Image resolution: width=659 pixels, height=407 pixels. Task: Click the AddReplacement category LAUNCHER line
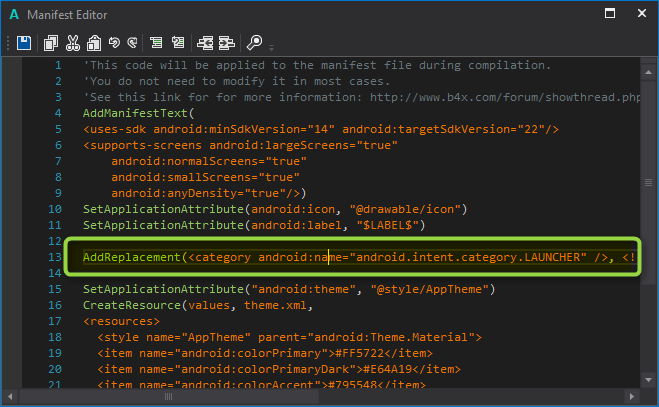(x=359, y=257)
